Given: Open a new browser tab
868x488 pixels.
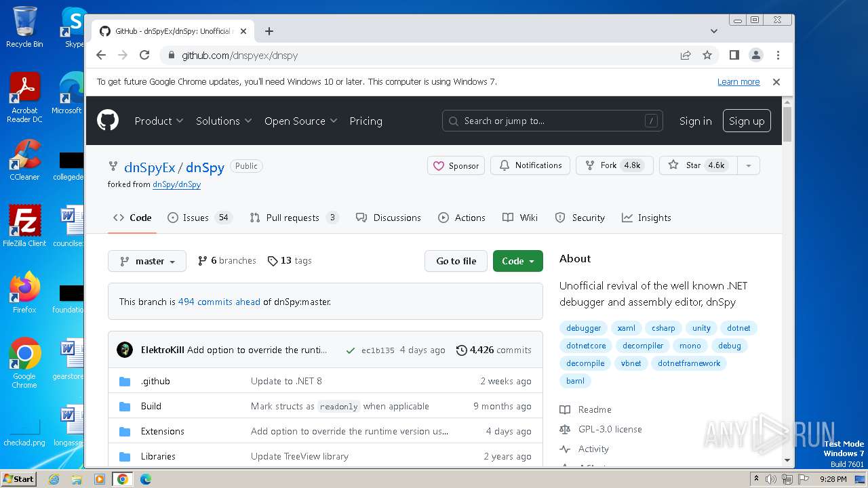Looking at the screenshot, I should click(x=269, y=31).
